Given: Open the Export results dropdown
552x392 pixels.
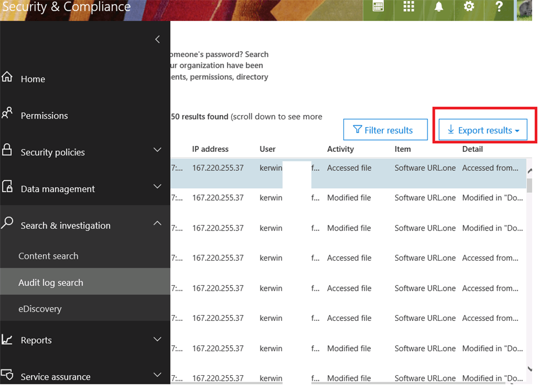Looking at the screenshot, I should 483,130.
